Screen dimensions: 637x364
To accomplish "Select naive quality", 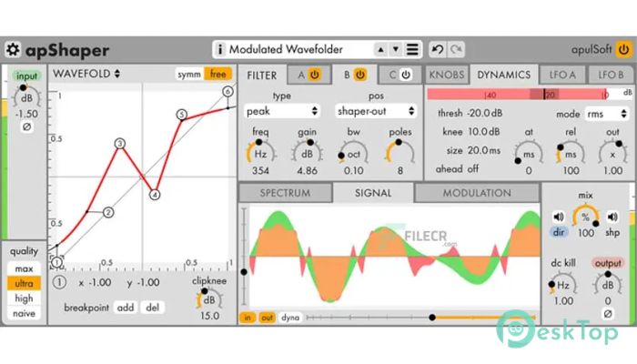I will tap(24, 313).
